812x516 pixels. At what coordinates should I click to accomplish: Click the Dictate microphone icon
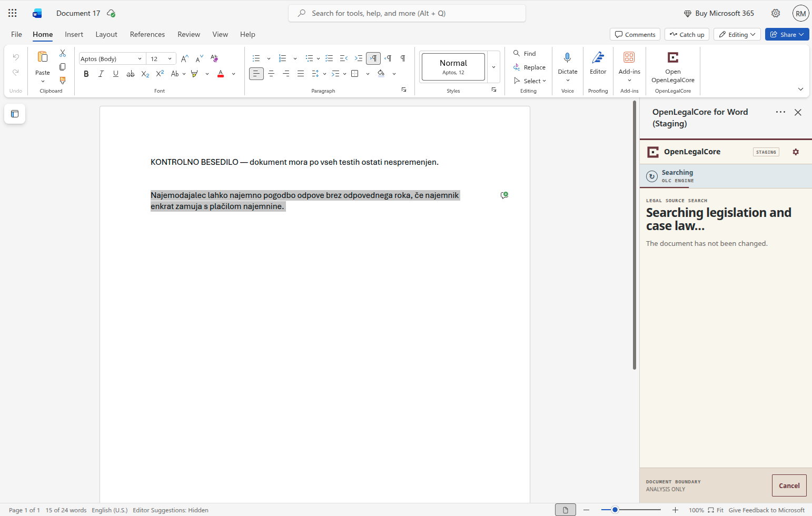(x=568, y=57)
